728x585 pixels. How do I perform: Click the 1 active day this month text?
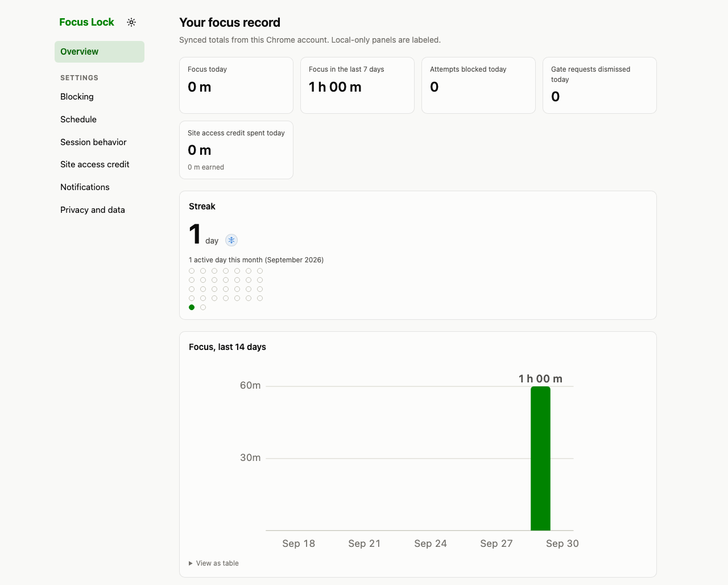coord(256,260)
